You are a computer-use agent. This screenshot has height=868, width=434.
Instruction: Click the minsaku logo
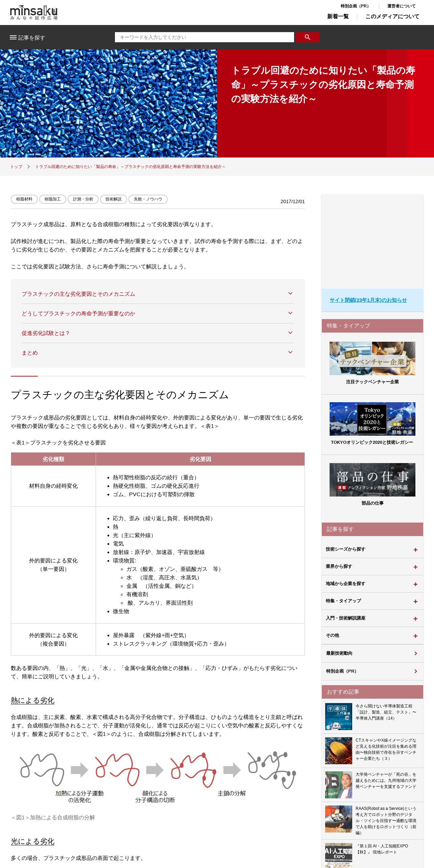[34, 13]
